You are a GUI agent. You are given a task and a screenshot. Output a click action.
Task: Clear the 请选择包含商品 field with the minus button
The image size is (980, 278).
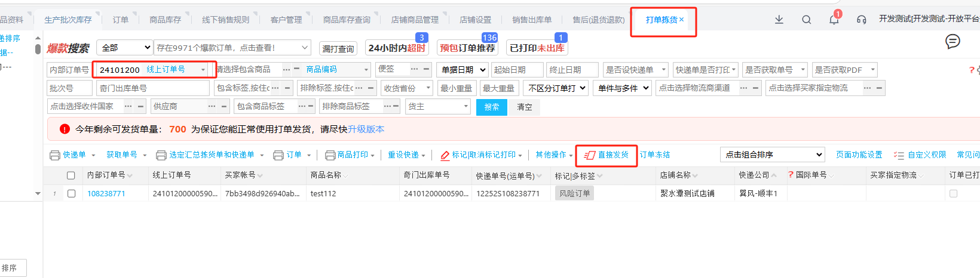(x=296, y=70)
